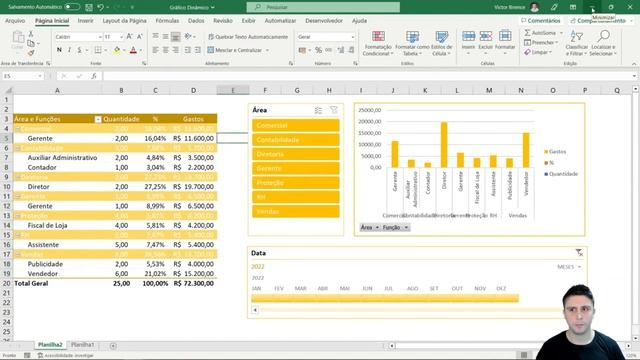This screenshot has height=360, width=640.
Task: Open Formatação Condicional
Action: point(378,43)
